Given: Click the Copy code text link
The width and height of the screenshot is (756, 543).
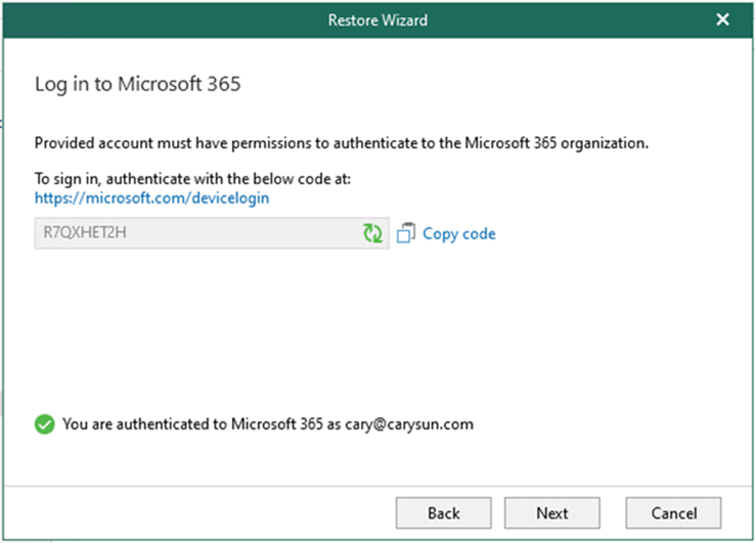Looking at the screenshot, I should (459, 233).
